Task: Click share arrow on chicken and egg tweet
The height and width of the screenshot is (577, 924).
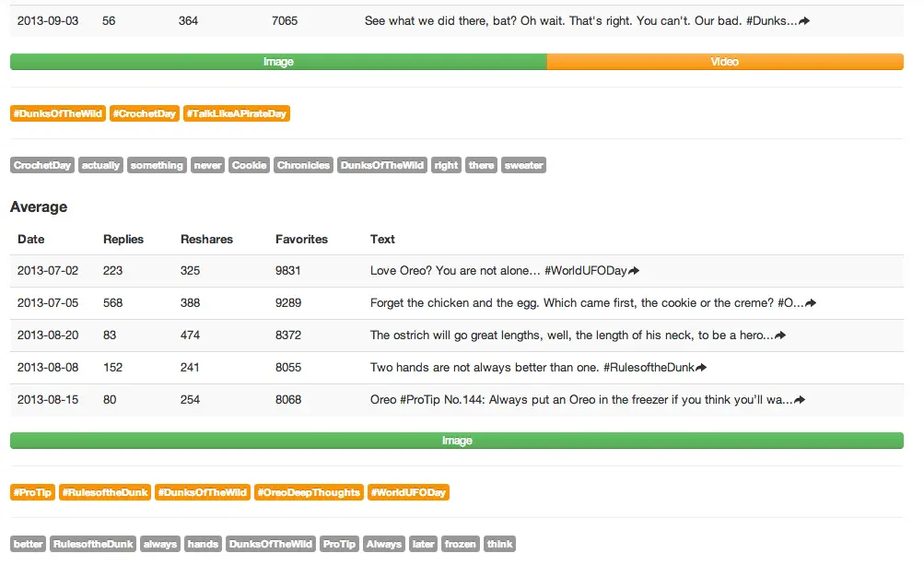Action: pos(811,303)
